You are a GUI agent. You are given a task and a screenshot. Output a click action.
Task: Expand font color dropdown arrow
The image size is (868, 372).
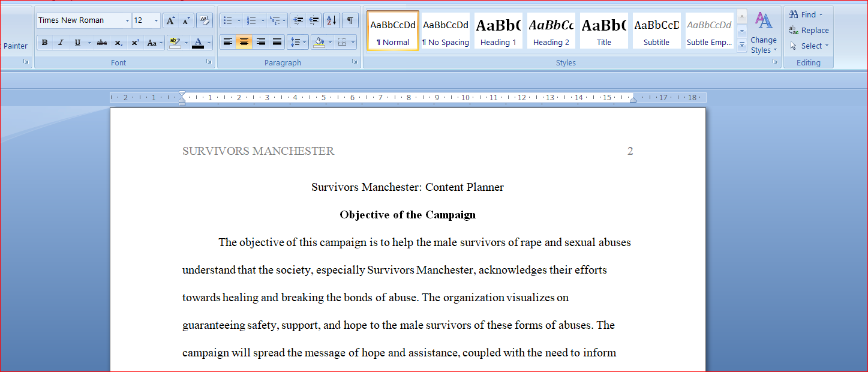coord(209,43)
